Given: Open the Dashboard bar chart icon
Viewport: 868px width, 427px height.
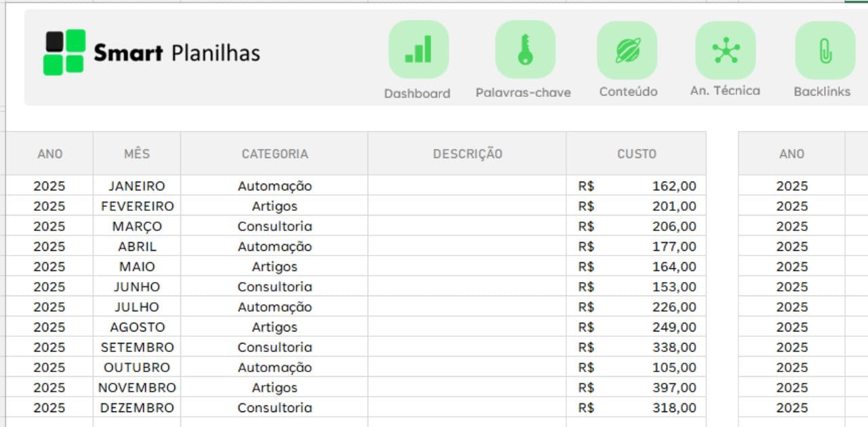Looking at the screenshot, I should [418, 49].
